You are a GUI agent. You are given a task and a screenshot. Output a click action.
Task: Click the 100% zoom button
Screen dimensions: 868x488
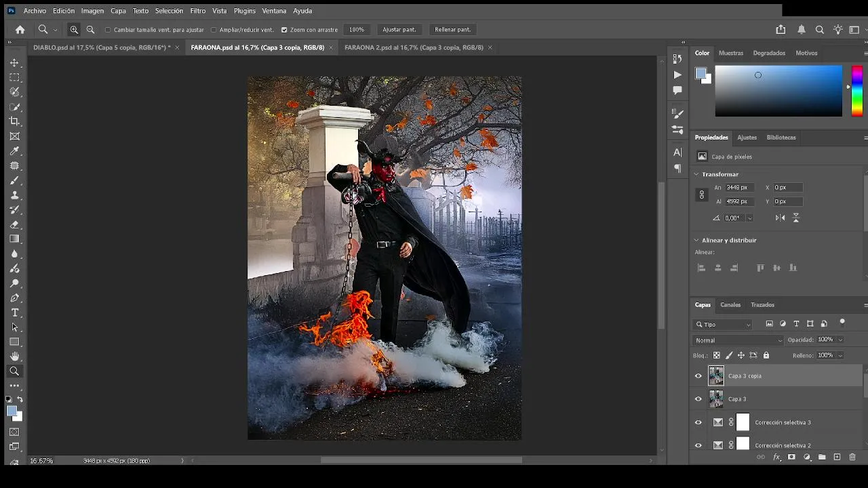357,30
